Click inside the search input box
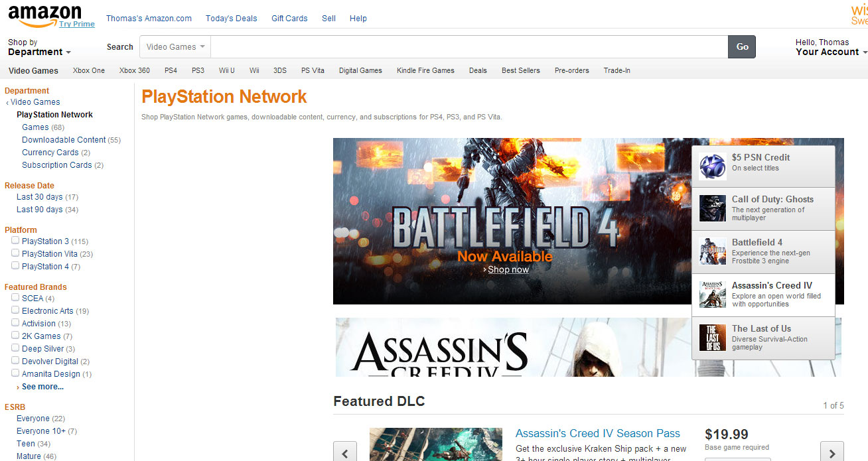Viewport: 868px width, 461px height. (x=465, y=46)
